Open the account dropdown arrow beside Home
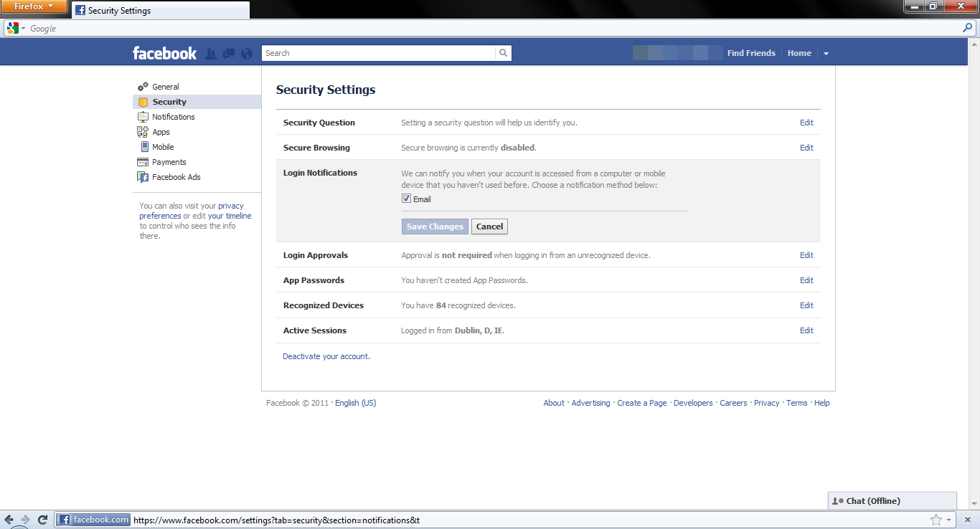This screenshot has height=529, width=980. click(x=826, y=54)
